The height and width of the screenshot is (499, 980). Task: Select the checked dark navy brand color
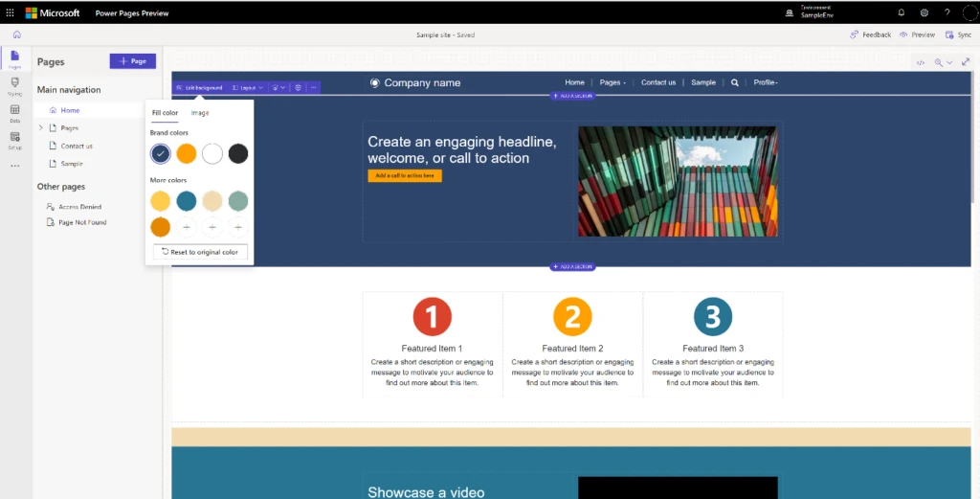(x=161, y=153)
